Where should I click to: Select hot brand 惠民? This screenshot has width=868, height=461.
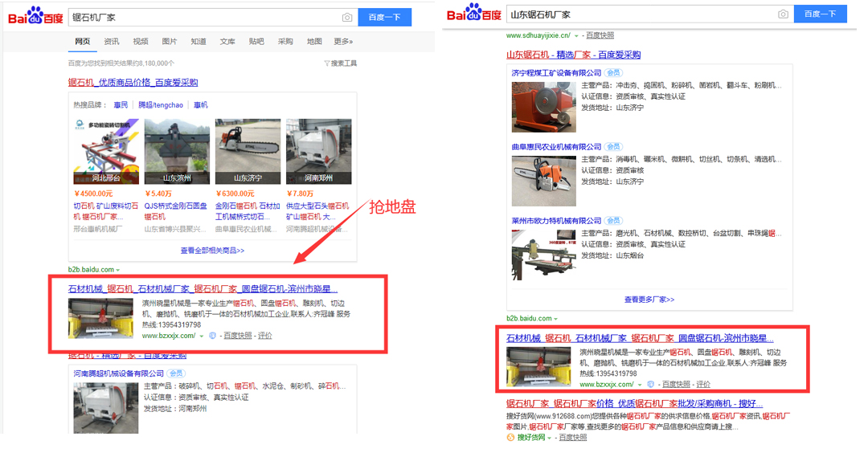[x=121, y=105]
